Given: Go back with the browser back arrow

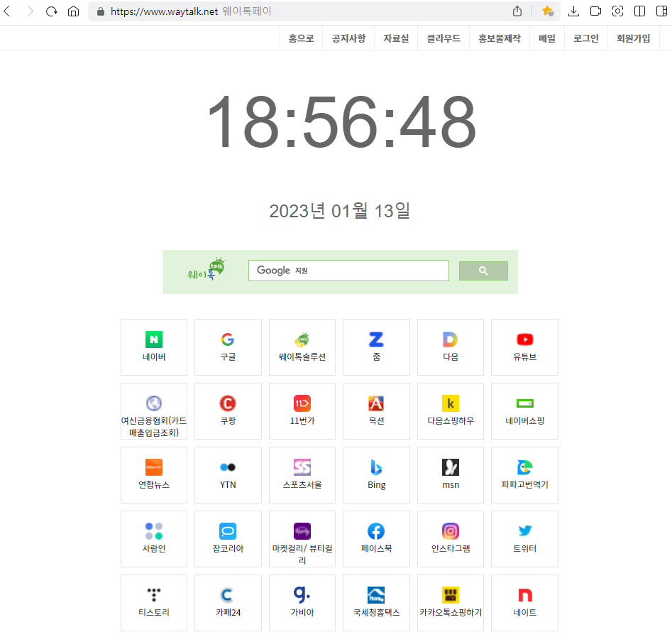Looking at the screenshot, I should (7, 11).
